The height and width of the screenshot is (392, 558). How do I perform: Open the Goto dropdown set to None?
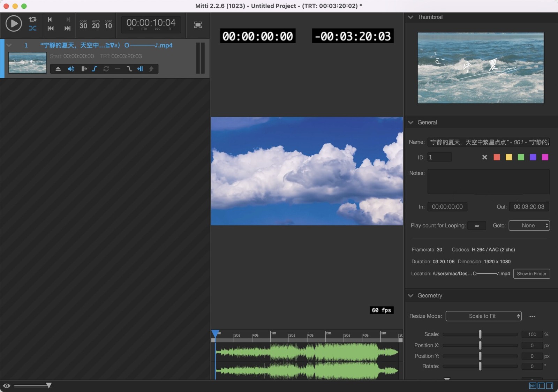(529, 226)
